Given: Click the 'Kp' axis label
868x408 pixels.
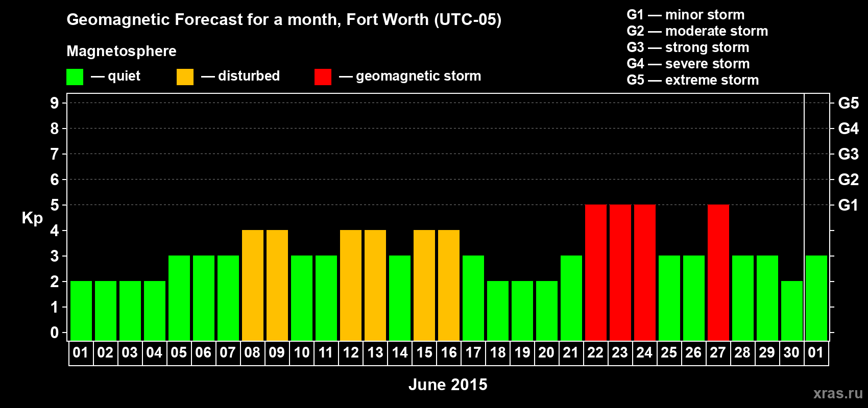Looking at the screenshot, I should point(32,218).
